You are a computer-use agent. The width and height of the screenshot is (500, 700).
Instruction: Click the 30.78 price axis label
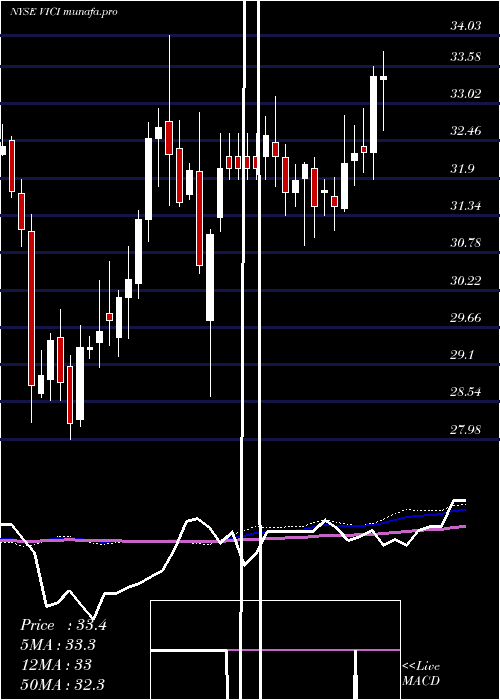pos(466,243)
